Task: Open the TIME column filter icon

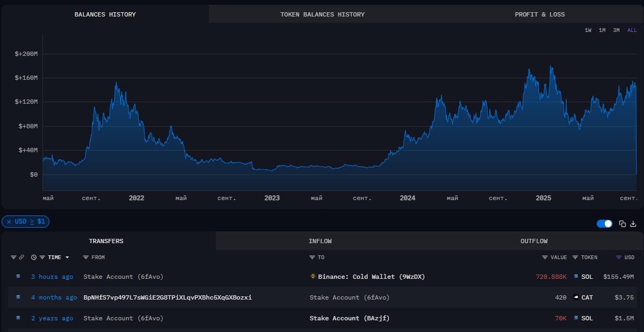Action: pyautogui.click(x=43, y=258)
